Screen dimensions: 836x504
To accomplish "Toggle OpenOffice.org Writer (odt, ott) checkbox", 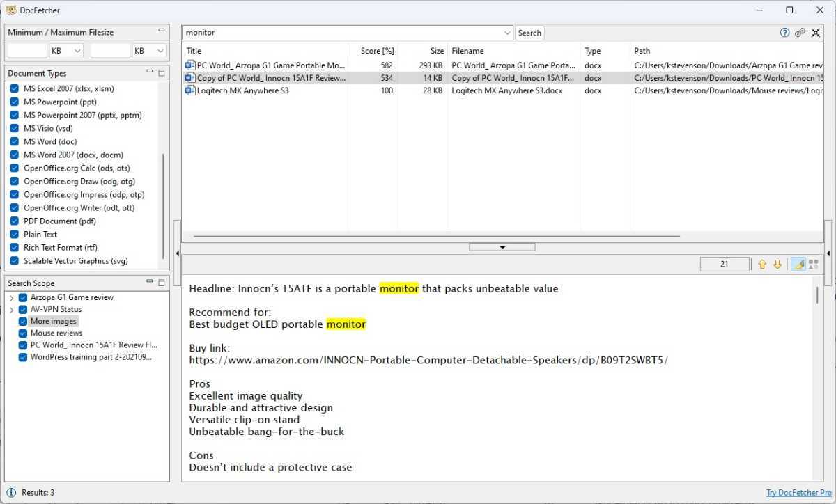I will click(x=15, y=207).
